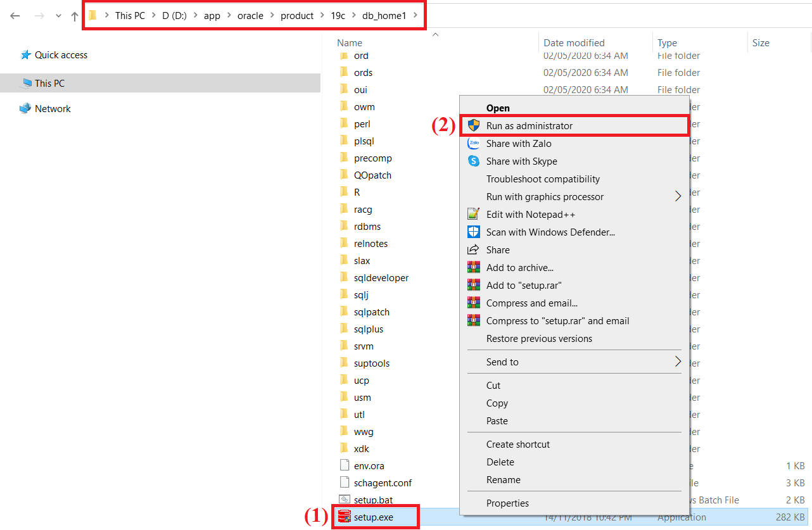The width and height of the screenshot is (812, 530).
Task: Select Run as administrator
Action: pyautogui.click(x=530, y=125)
